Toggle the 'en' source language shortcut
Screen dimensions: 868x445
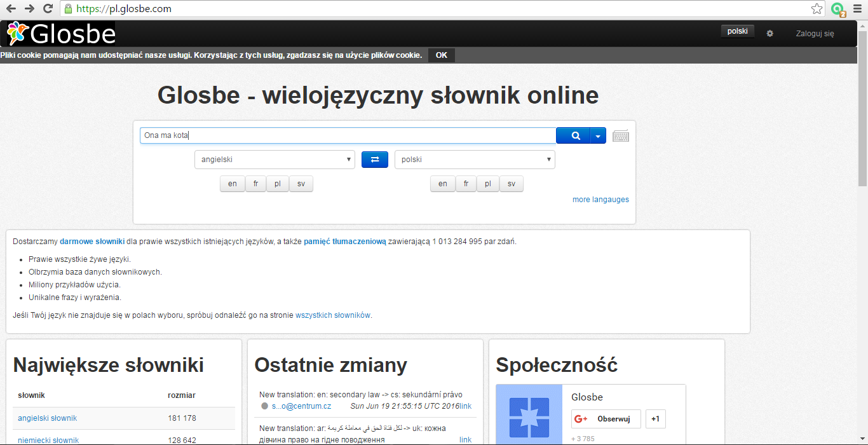tap(232, 183)
